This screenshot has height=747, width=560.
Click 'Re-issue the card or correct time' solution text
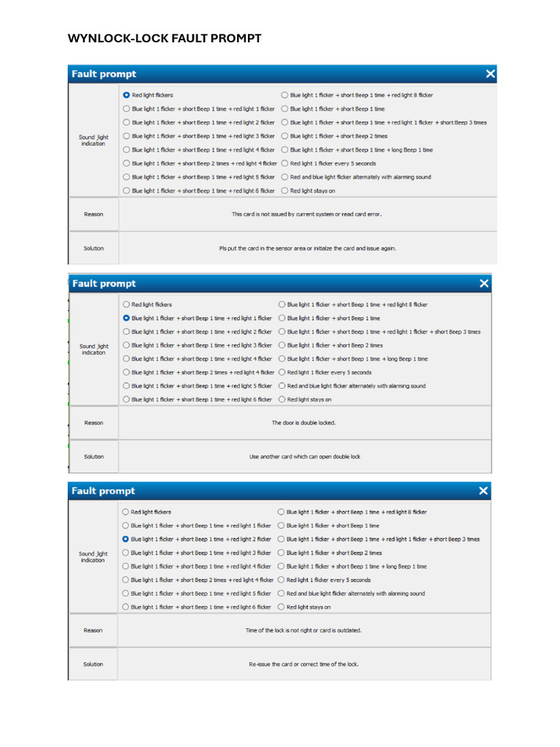304,664
